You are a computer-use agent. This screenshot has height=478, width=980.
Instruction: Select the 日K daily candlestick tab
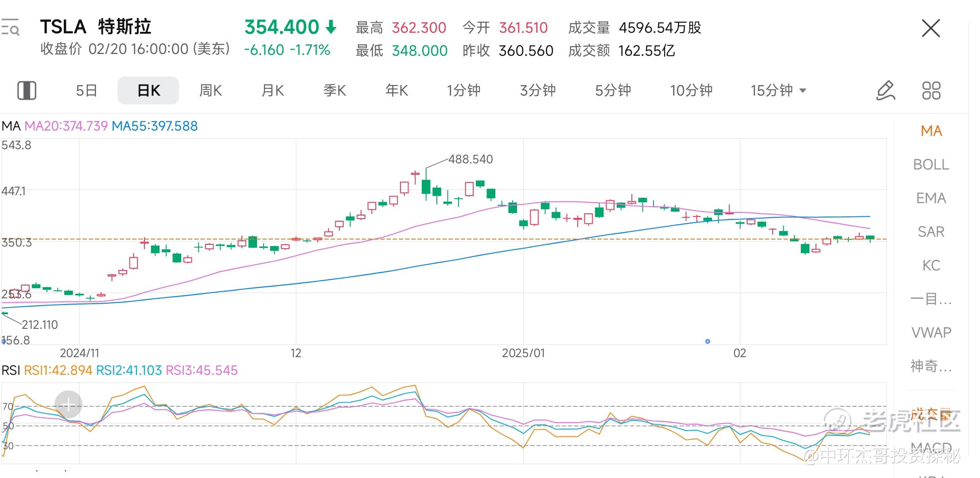(148, 91)
